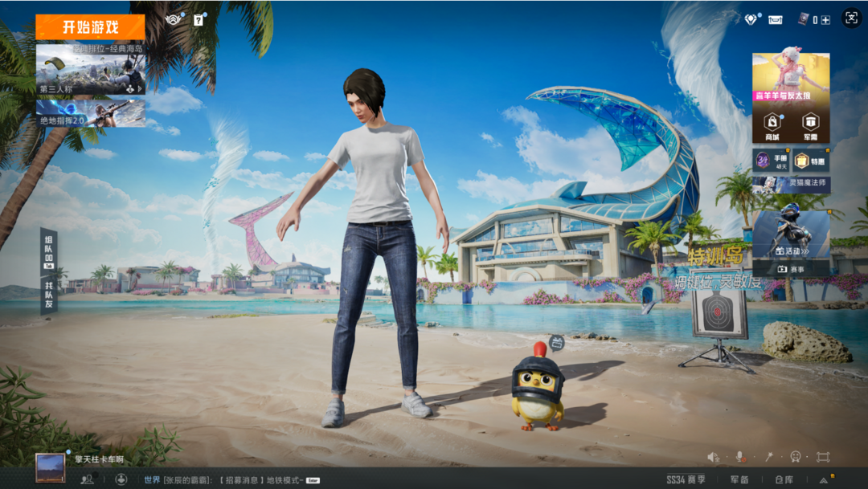Open the 仓库 inventory tab
The width and height of the screenshot is (868, 489).
[x=784, y=479]
